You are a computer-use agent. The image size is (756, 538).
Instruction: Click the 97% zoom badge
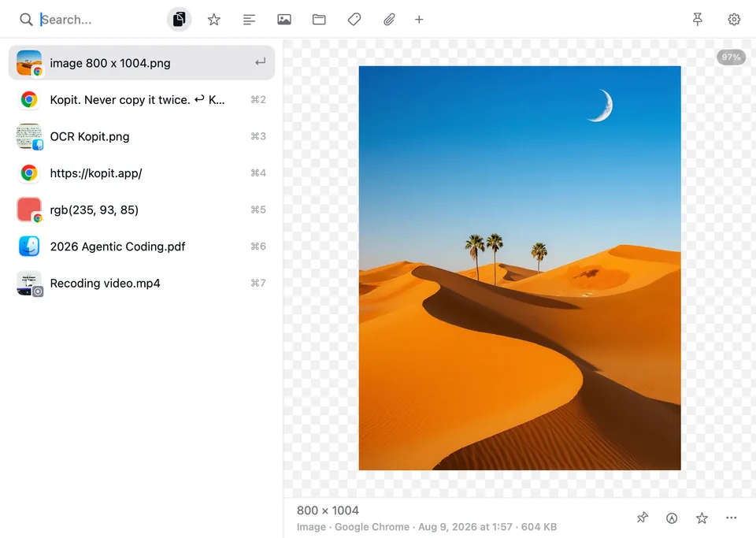[x=731, y=58]
